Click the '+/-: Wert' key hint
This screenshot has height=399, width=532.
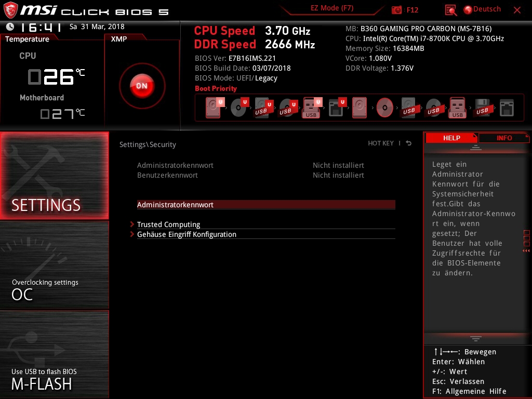[x=449, y=371]
